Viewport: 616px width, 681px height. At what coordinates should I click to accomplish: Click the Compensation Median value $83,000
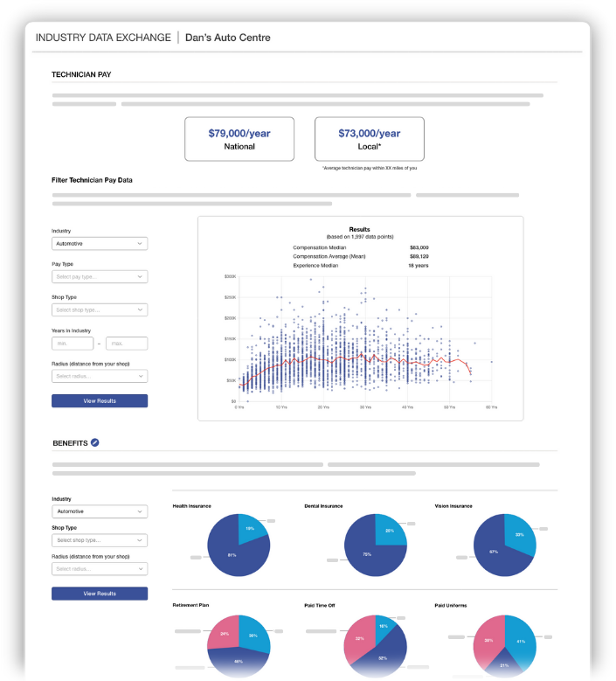tap(419, 247)
